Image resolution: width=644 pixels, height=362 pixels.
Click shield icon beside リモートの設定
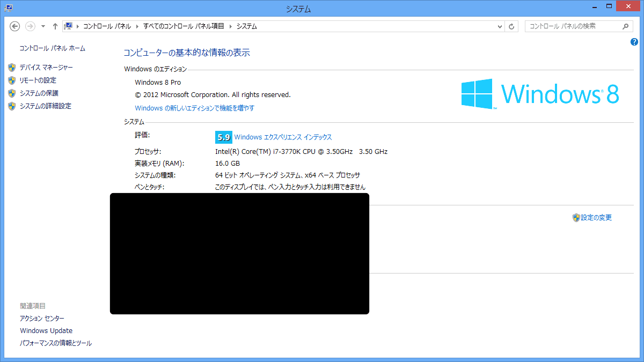coord(12,80)
